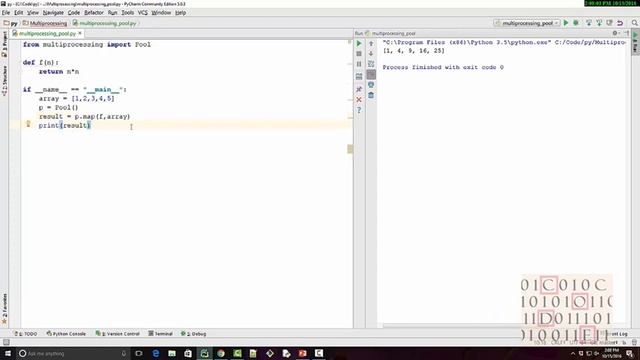
Task: Open the VCS menu
Action: click(x=142, y=13)
